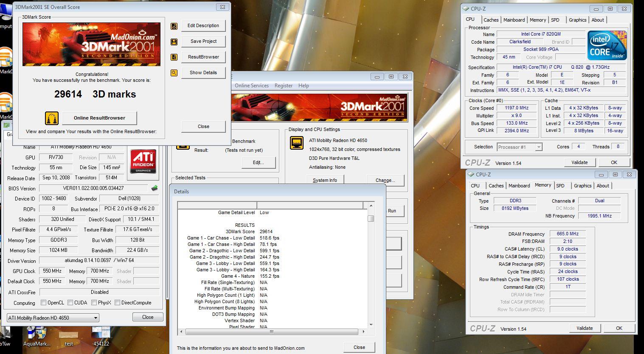Click the BIOS save chip icon in GPU-Z
Viewport: 644px width, 354px height.
tap(155, 188)
